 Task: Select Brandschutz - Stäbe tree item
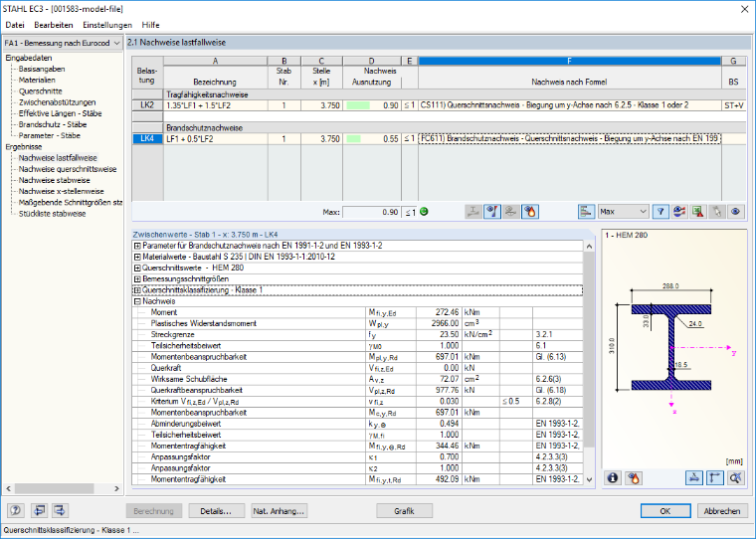point(53,124)
